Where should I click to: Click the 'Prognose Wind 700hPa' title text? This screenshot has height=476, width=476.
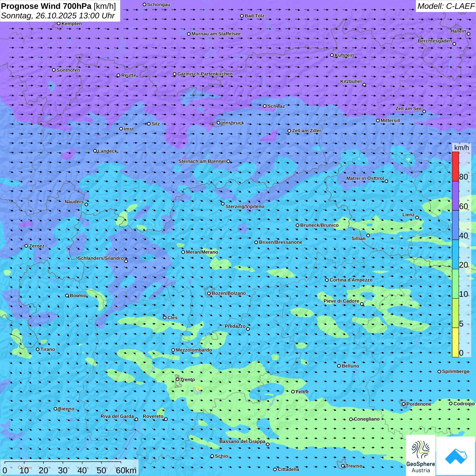point(47,6)
